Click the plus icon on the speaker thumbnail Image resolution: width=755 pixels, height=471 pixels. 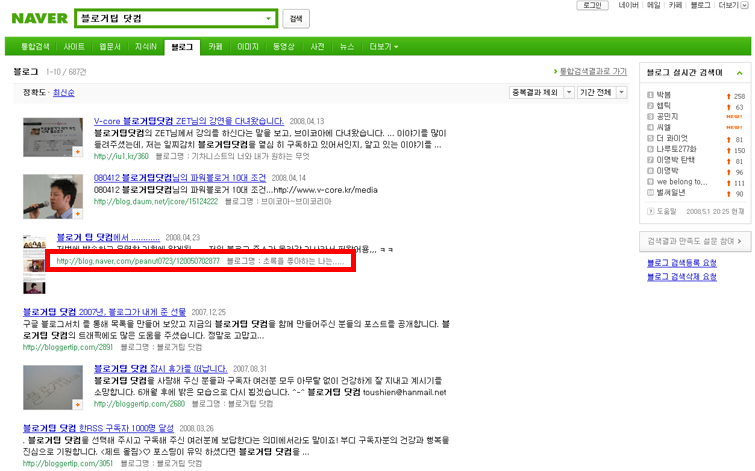(x=77, y=213)
